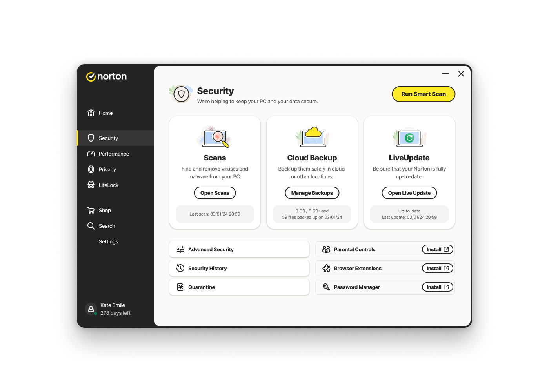This screenshot has height=392, width=549.
Task: Open Settings from the sidebar
Action: 109,241
